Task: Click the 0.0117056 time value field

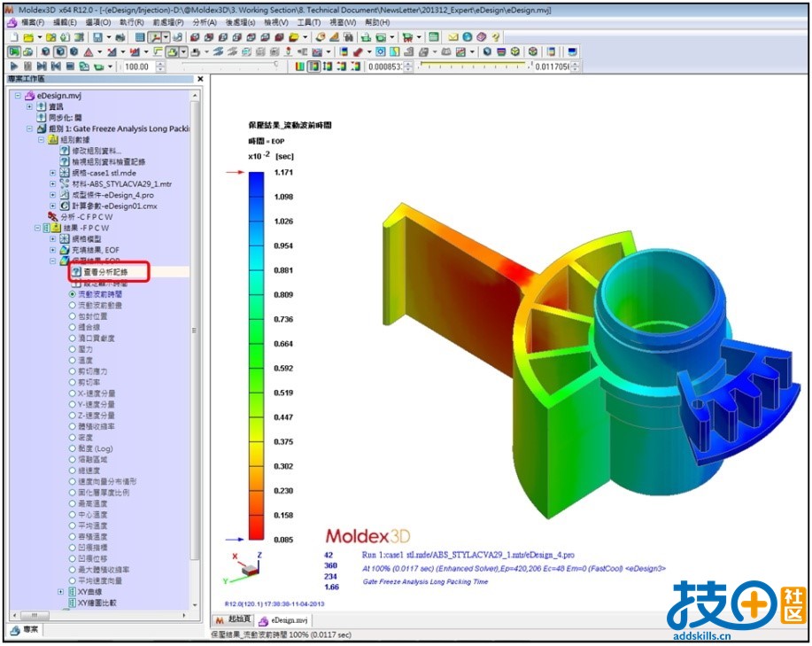Action: point(552,66)
